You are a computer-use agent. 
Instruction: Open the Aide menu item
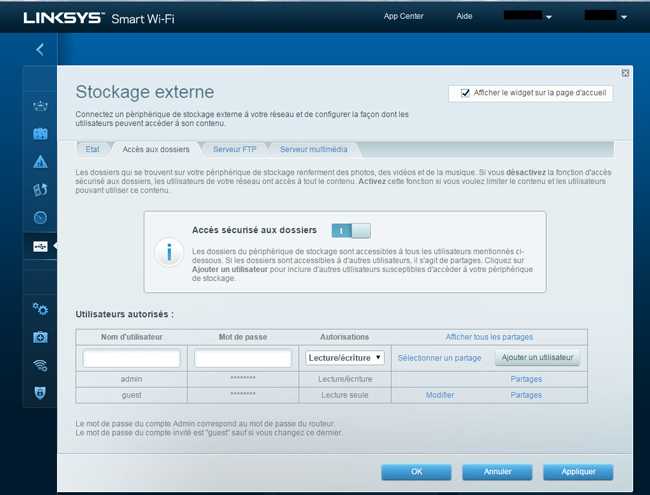464,16
